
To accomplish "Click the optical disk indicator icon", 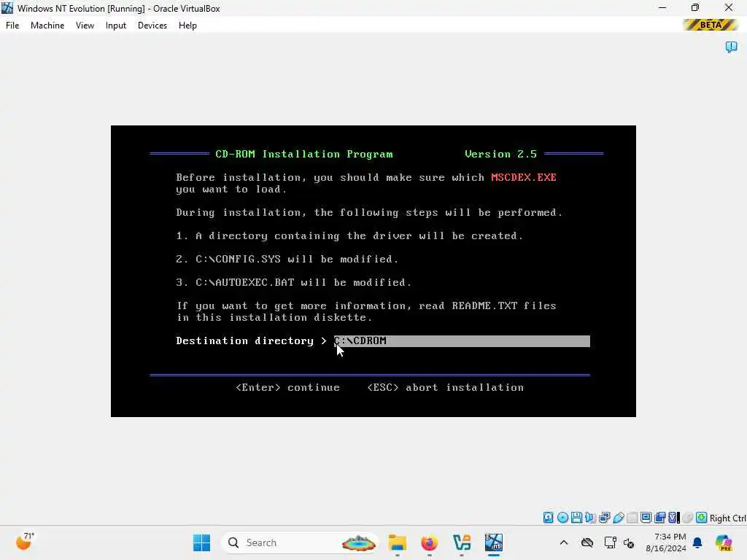I will point(562,518).
